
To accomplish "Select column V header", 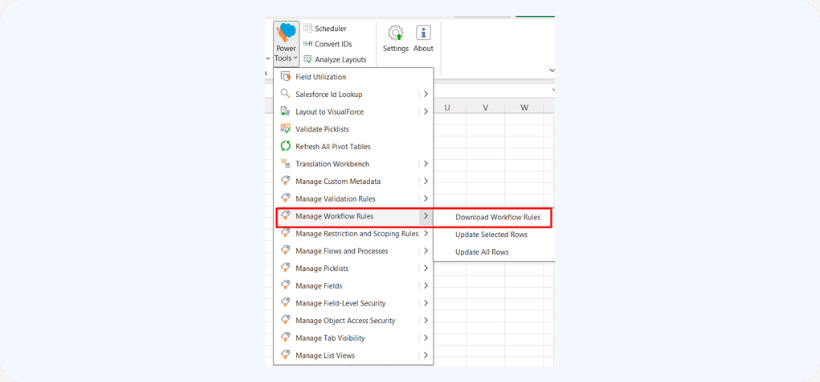I will tap(485, 107).
